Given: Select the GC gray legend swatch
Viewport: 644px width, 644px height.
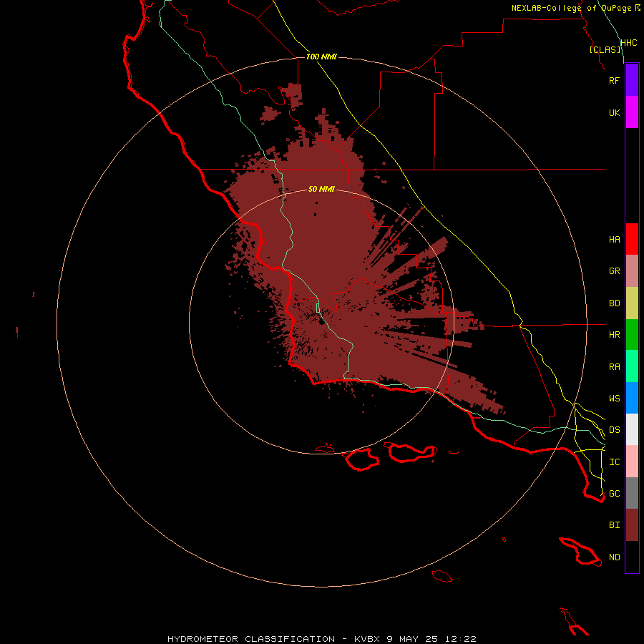Looking at the screenshot, I should pyautogui.click(x=632, y=493).
